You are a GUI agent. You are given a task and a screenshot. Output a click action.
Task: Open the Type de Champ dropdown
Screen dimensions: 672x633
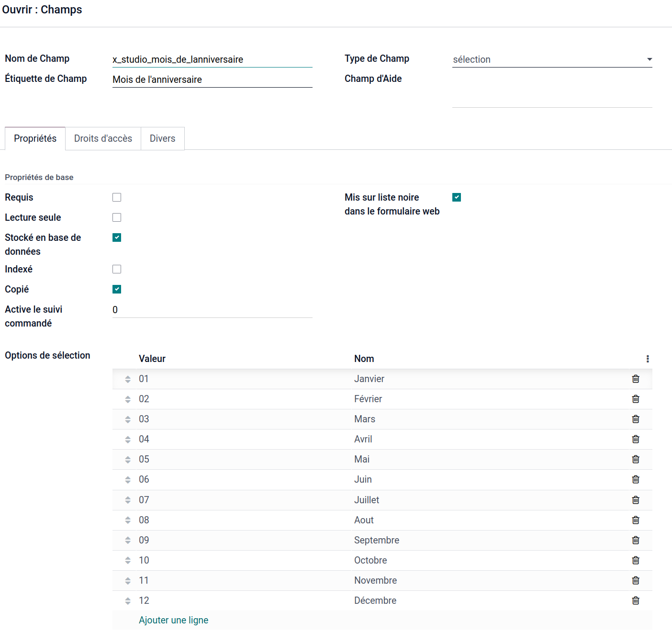pos(552,59)
